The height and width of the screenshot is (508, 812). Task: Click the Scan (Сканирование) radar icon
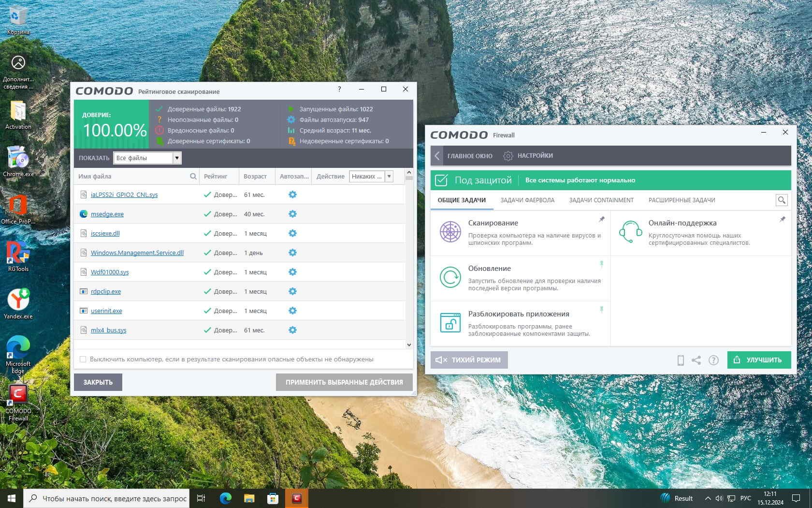click(450, 232)
